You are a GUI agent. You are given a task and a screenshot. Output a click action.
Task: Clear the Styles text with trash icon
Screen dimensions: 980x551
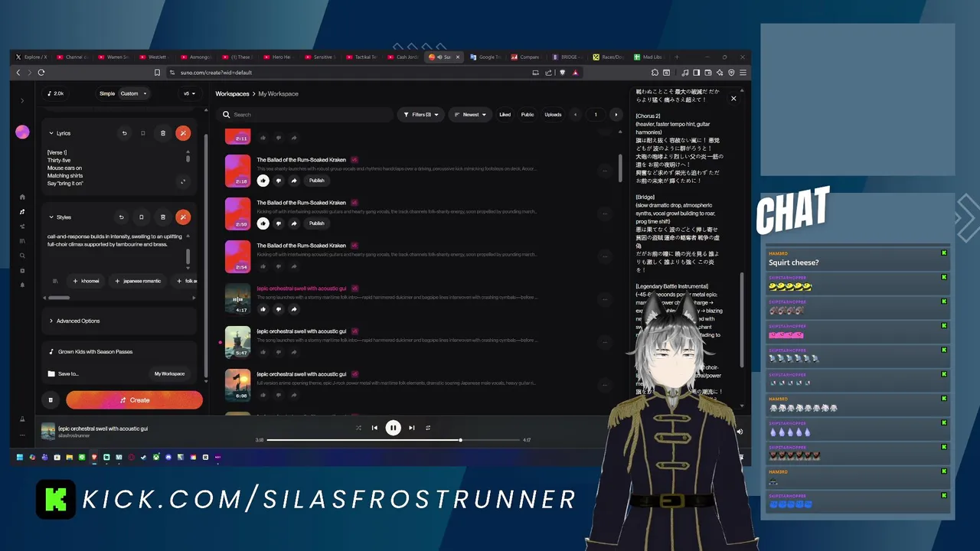(162, 217)
